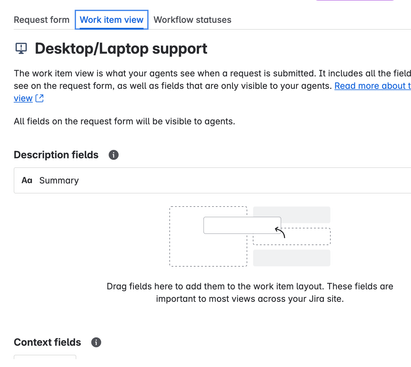Viewport: 411px width, 367px height.
Task: Click the Desktop/Laptop support heading
Action: click(x=121, y=49)
